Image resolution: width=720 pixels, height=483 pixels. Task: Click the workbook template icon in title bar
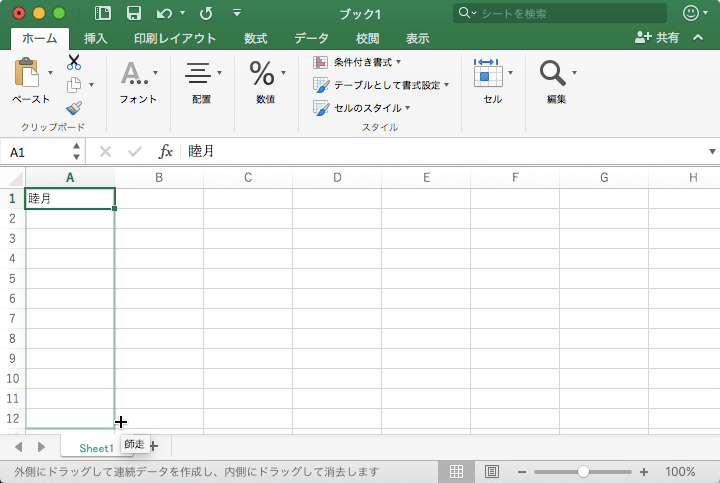click(x=102, y=13)
